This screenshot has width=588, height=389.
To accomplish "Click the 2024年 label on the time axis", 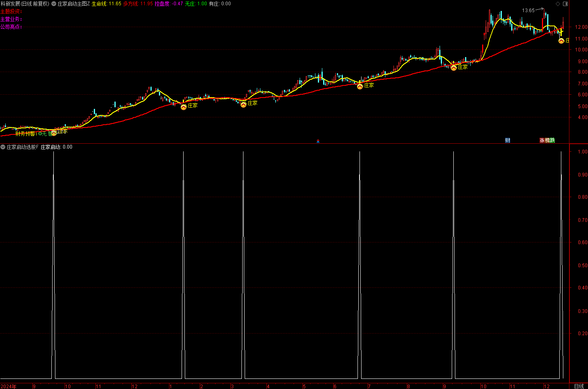I will (x=8, y=386).
